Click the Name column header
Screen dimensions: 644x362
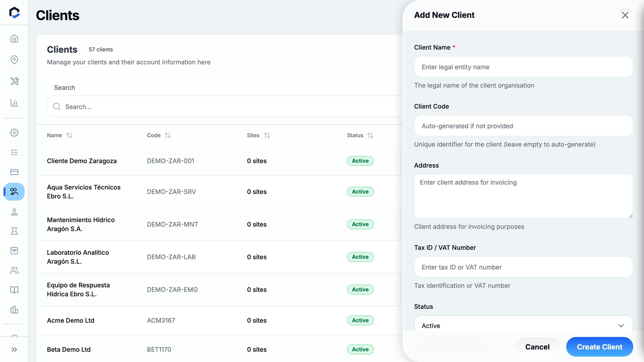point(54,135)
